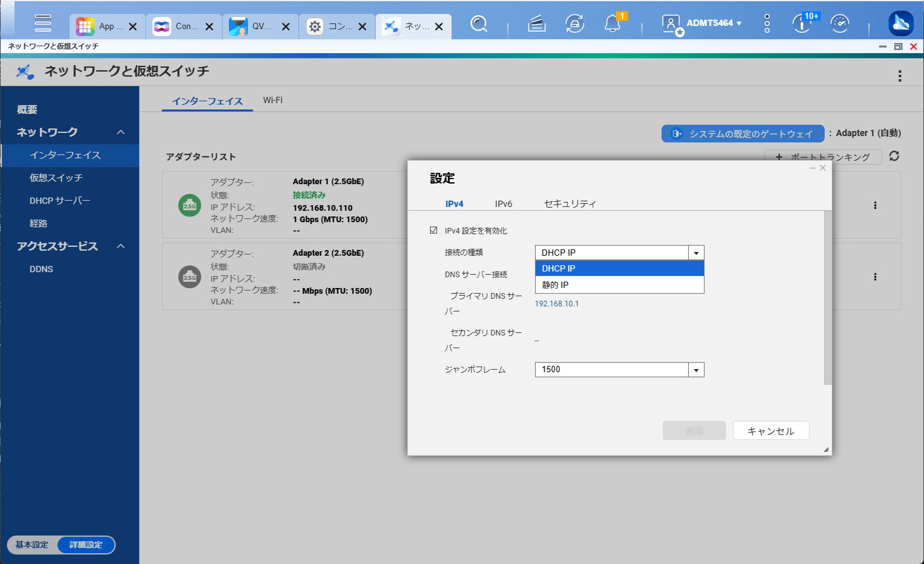924x564 pixels.
Task: Open the main hamburger menu
Action: click(x=43, y=23)
